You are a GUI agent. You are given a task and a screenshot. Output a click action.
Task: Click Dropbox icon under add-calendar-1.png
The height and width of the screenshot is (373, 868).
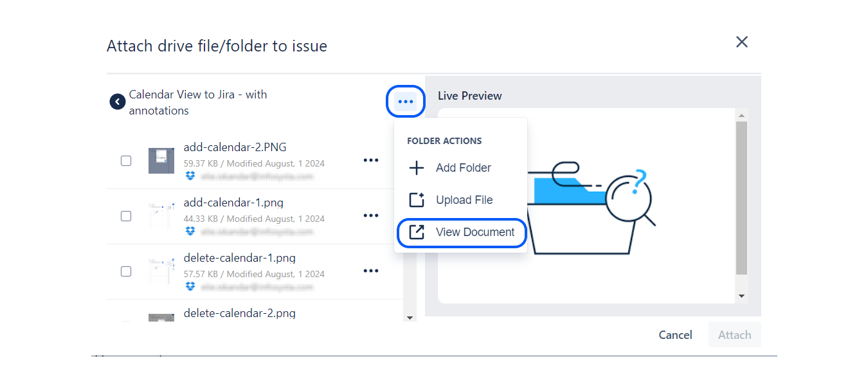[190, 231]
